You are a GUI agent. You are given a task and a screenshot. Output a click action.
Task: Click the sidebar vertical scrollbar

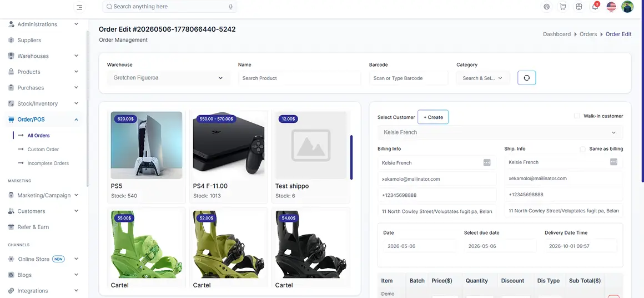(87, 109)
